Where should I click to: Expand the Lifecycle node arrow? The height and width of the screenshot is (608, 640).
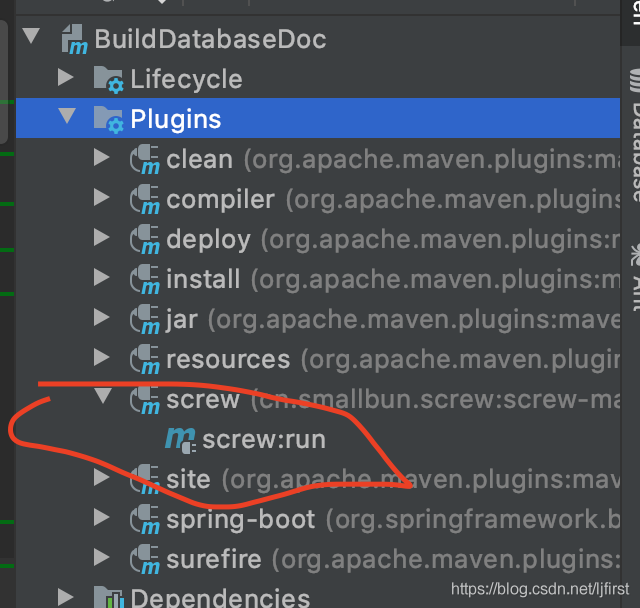pyautogui.click(x=66, y=78)
